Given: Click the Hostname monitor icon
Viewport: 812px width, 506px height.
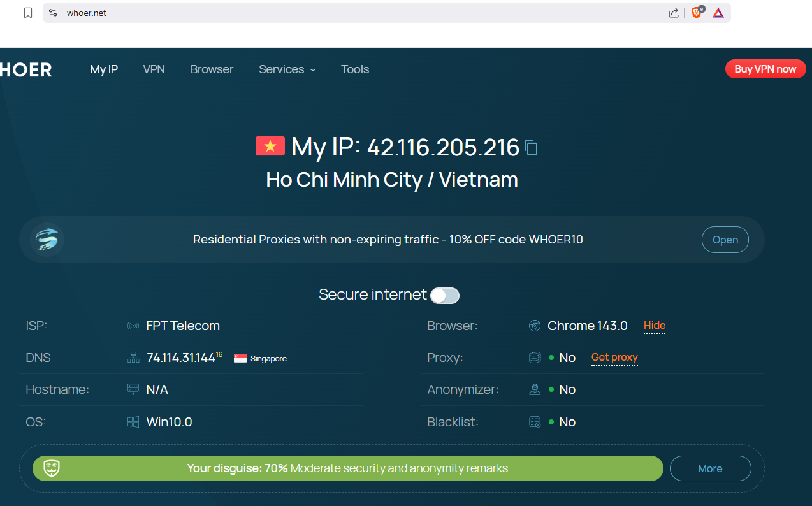Looking at the screenshot, I should [133, 389].
